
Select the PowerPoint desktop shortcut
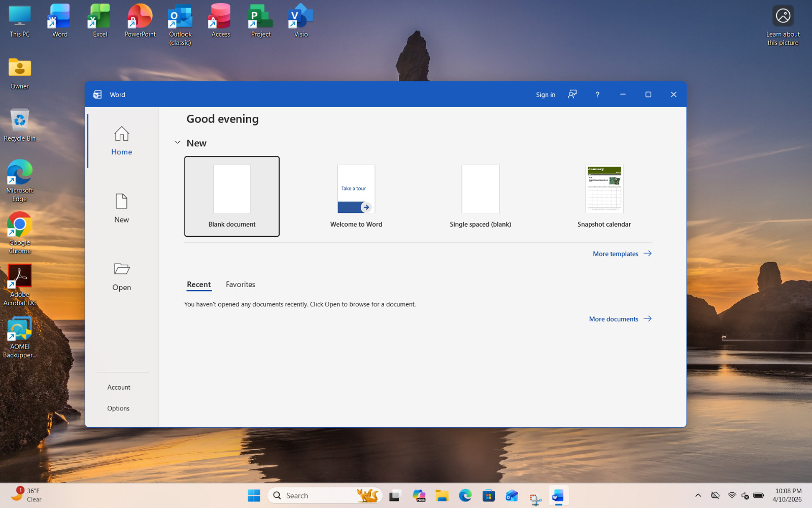[140, 21]
